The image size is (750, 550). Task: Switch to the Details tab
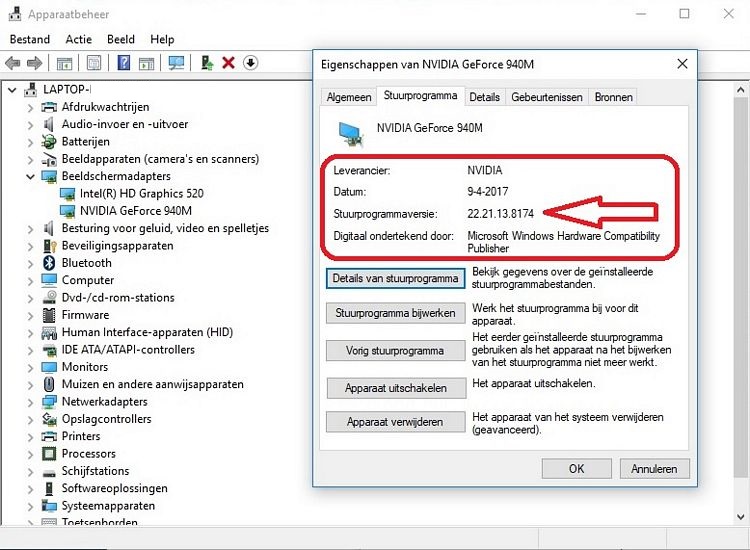(x=484, y=97)
